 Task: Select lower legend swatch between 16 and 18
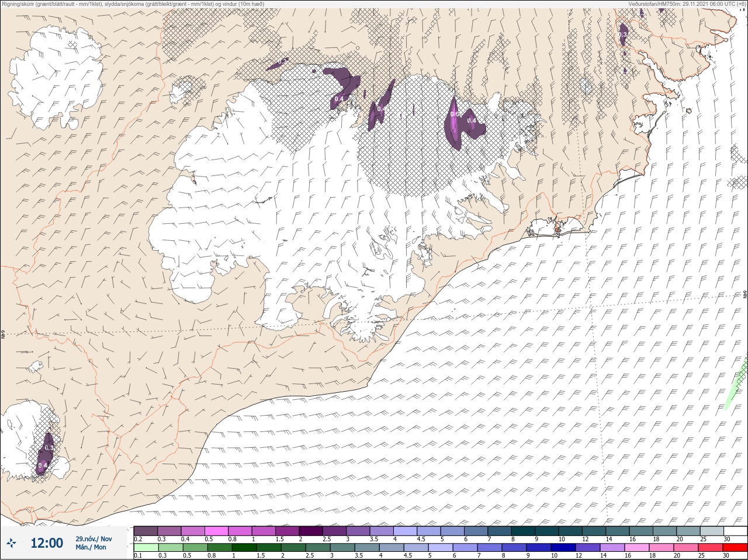638,548
